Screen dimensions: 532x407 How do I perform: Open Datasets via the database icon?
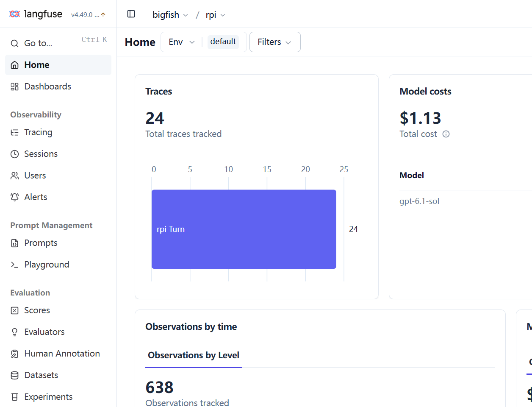coord(15,375)
